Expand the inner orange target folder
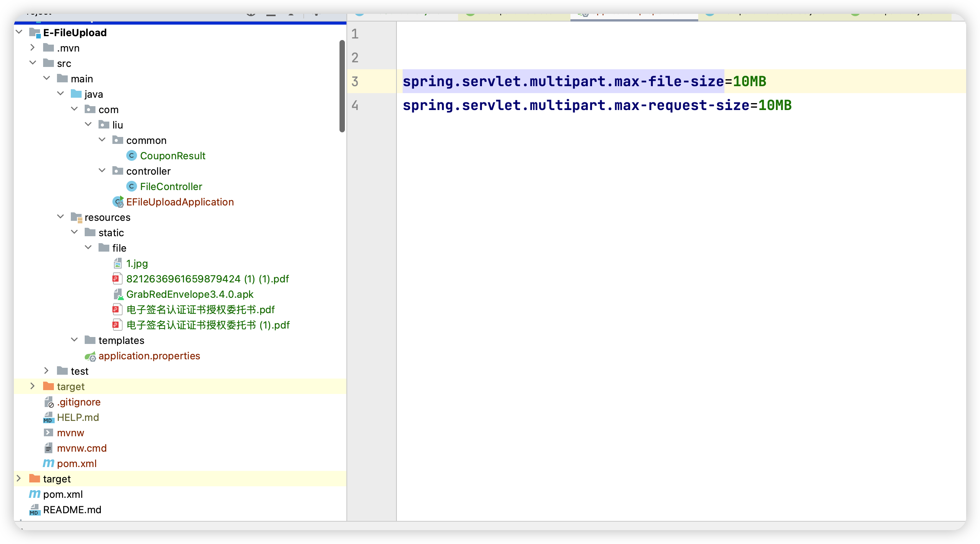Viewport: 980px width, 544px height. pyautogui.click(x=33, y=386)
